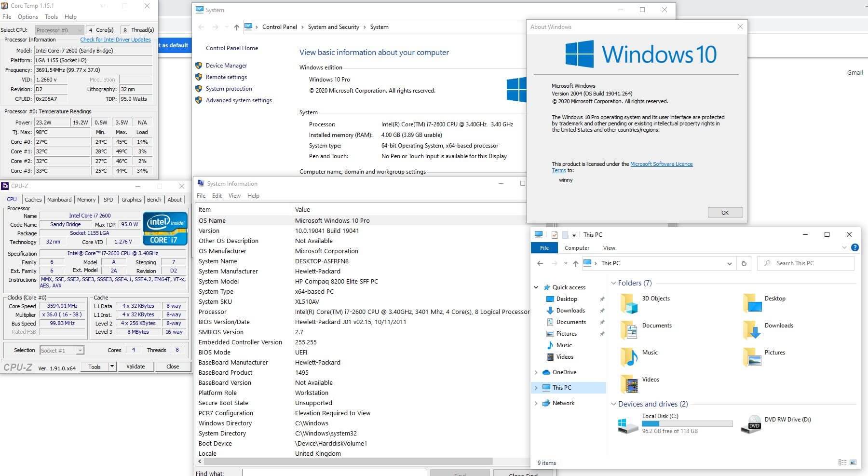This screenshot has height=476, width=868.
Task: Refresh the This PC address bar
Action: click(x=744, y=263)
